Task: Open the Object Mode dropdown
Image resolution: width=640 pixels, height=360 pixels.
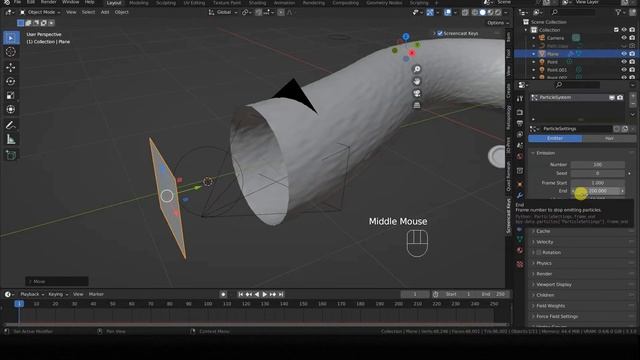Action: (x=40, y=12)
